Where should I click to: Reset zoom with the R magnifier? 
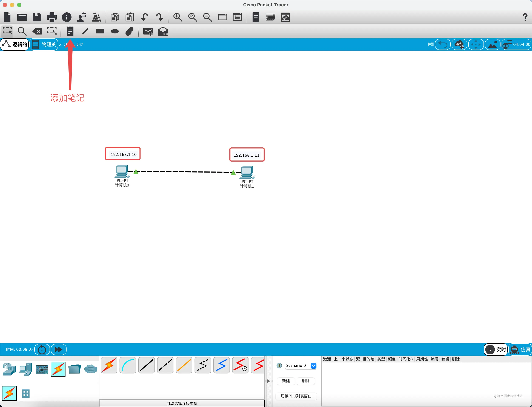pos(193,17)
